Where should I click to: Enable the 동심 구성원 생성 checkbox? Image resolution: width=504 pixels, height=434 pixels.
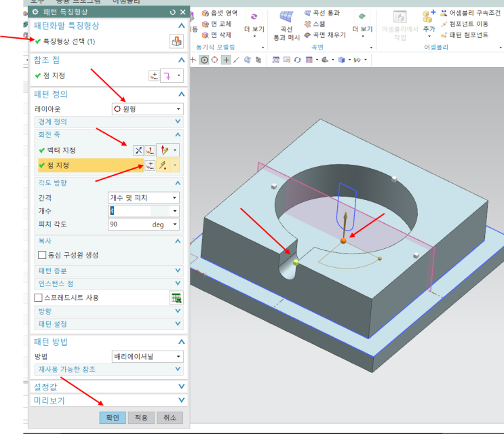[x=42, y=255]
